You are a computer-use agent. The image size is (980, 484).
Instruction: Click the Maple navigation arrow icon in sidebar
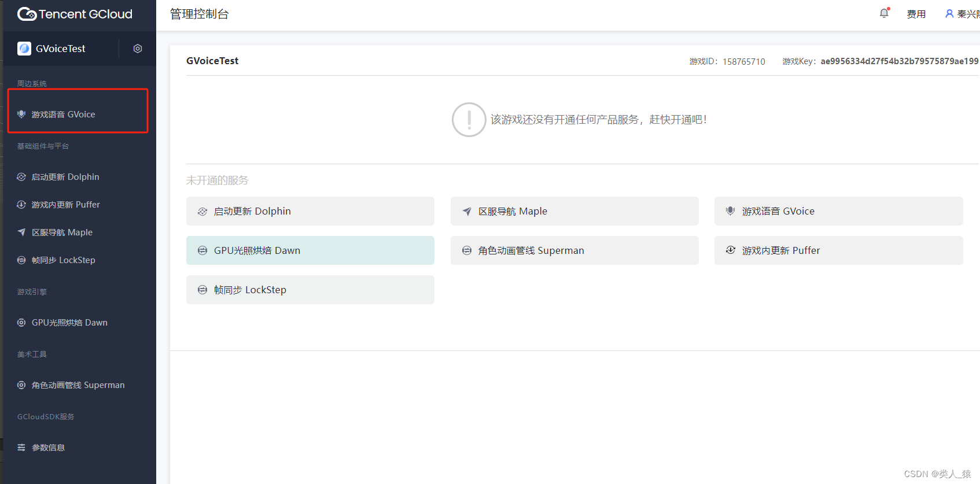pyautogui.click(x=21, y=232)
